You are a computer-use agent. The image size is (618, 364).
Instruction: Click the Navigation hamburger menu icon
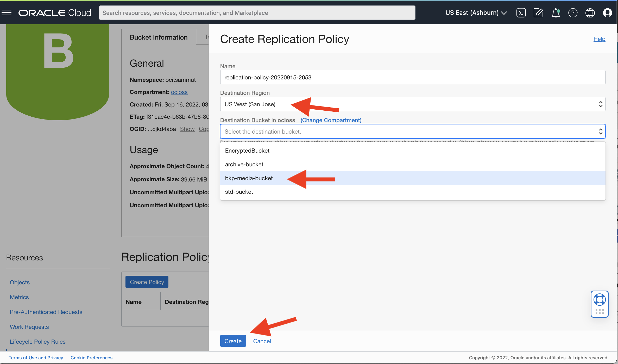(7, 12)
